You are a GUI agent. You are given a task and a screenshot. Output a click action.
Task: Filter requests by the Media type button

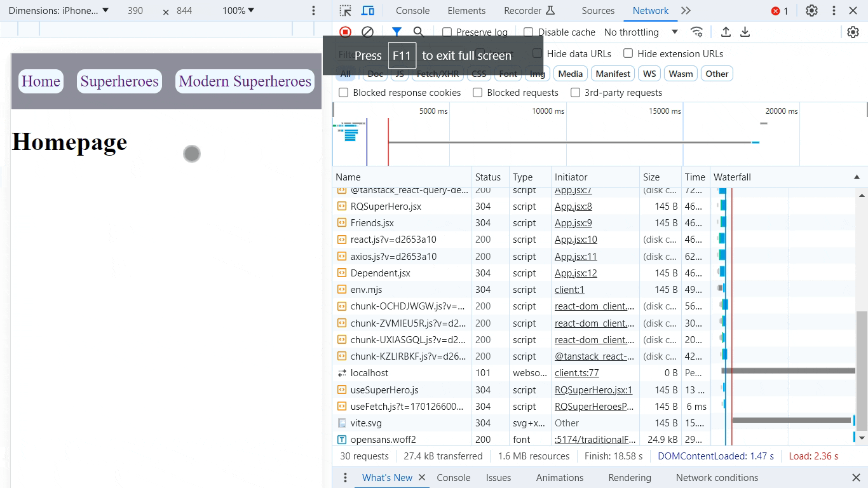pos(570,74)
